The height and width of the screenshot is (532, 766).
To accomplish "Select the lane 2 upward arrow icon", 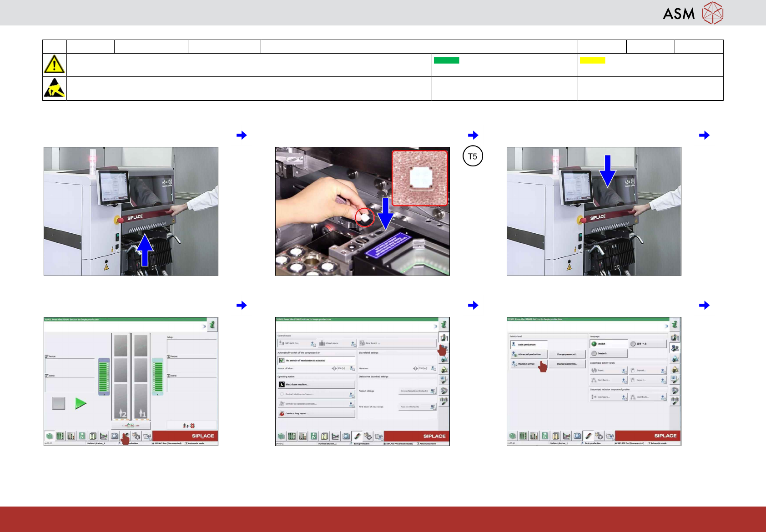I will point(123,413).
